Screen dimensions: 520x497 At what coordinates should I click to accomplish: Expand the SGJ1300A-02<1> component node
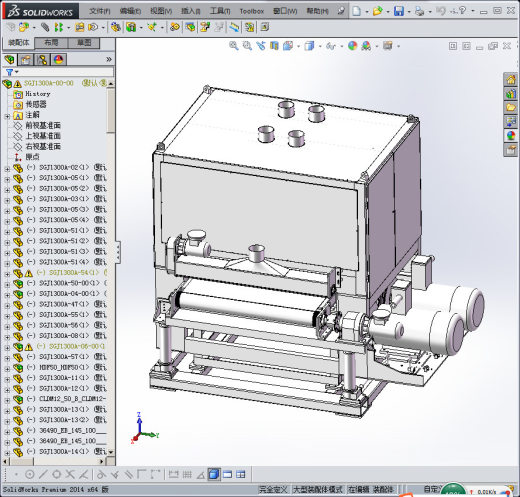click(x=7, y=169)
